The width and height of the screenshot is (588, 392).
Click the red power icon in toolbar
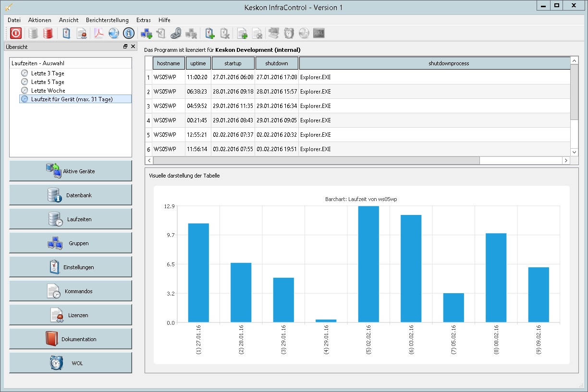[16, 33]
